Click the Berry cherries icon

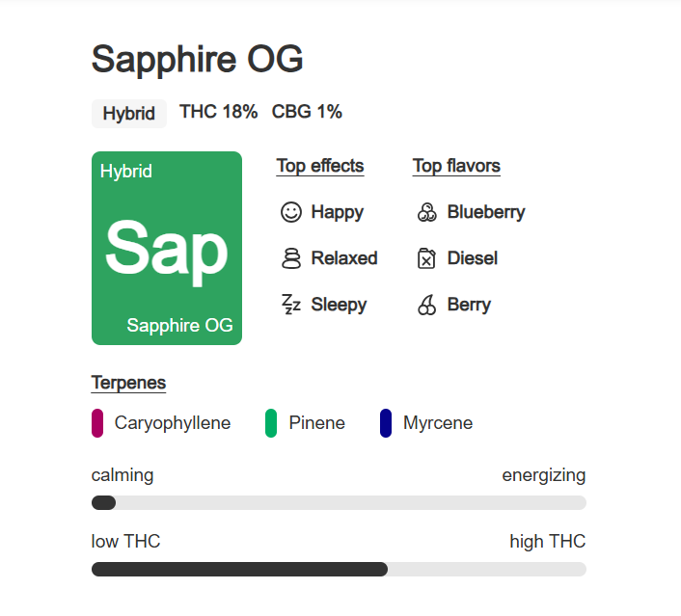pos(427,305)
